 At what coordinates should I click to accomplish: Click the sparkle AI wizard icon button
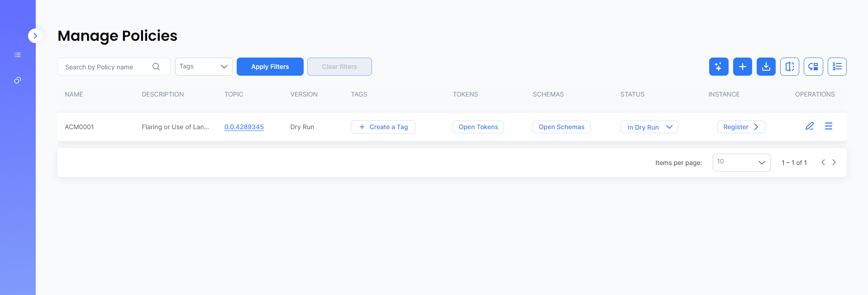(718, 67)
